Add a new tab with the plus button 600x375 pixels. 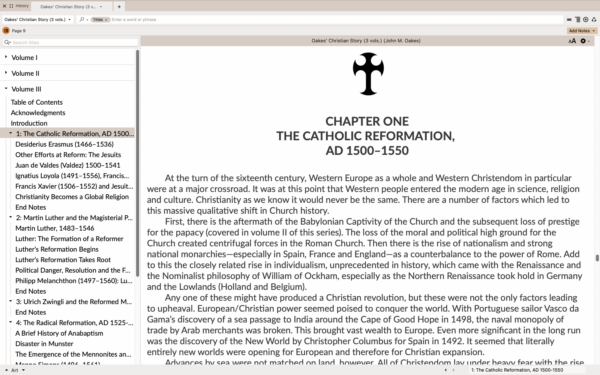119,7
